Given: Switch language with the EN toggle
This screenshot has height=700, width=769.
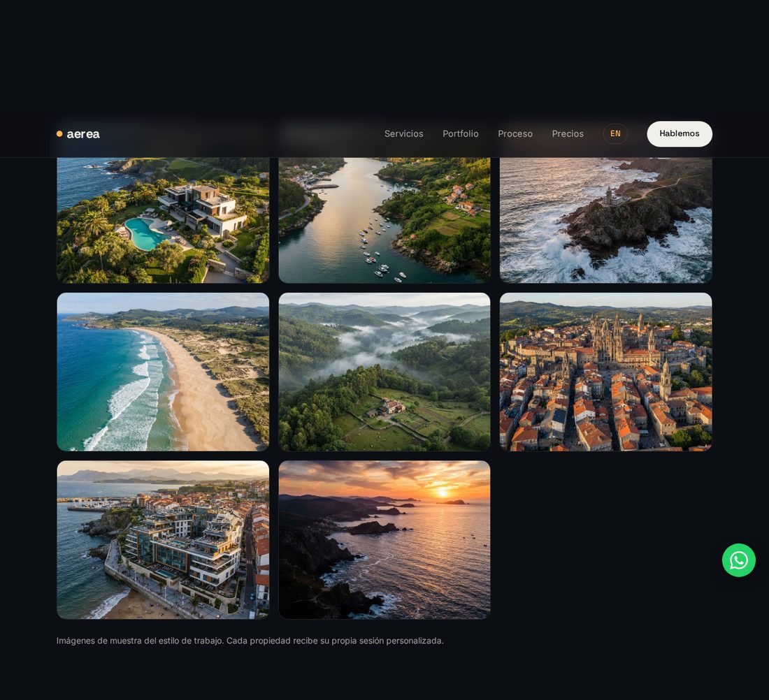Looking at the screenshot, I should tap(615, 134).
